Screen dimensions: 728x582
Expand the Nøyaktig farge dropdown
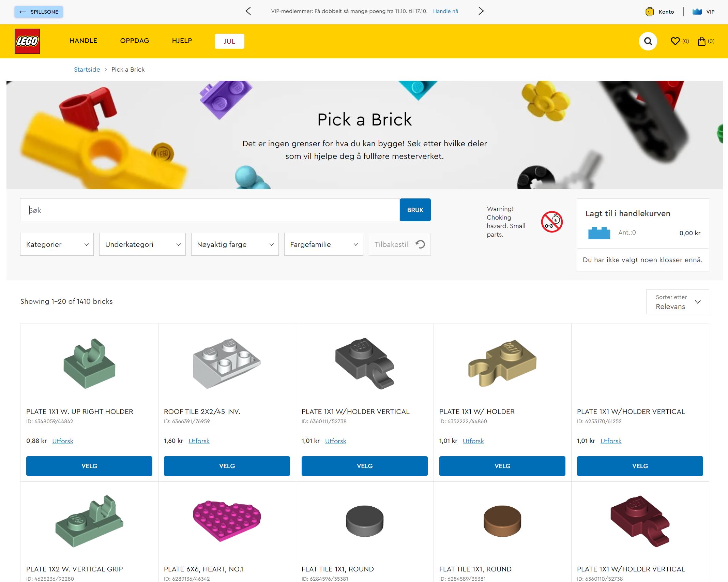tap(235, 244)
